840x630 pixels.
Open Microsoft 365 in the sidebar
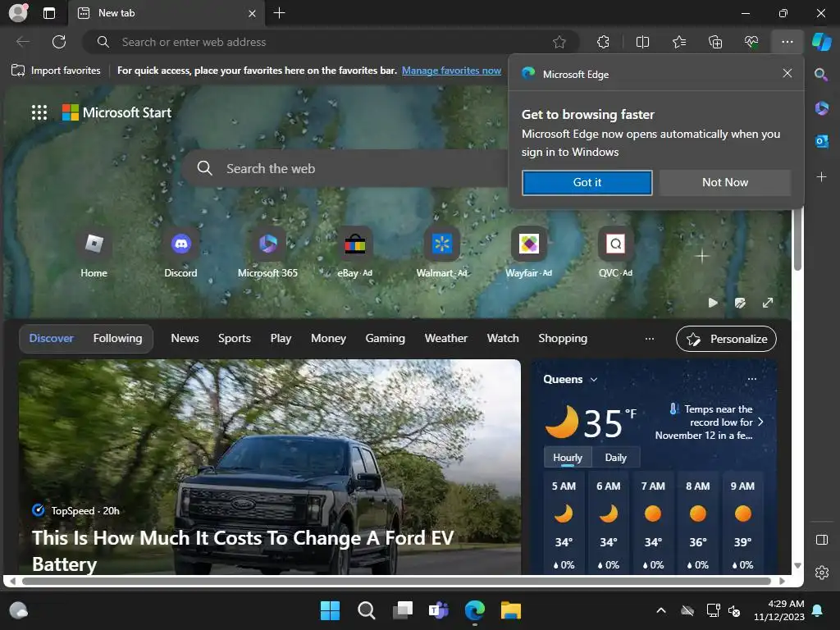tap(821, 108)
